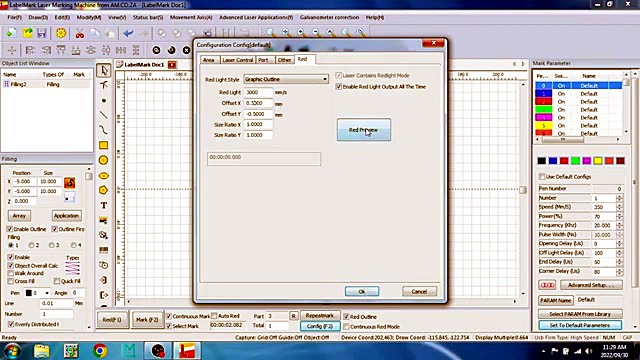This screenshot has height=360, width=640.
Task: Enable Cross Fill checkbox
Action: 11,281
